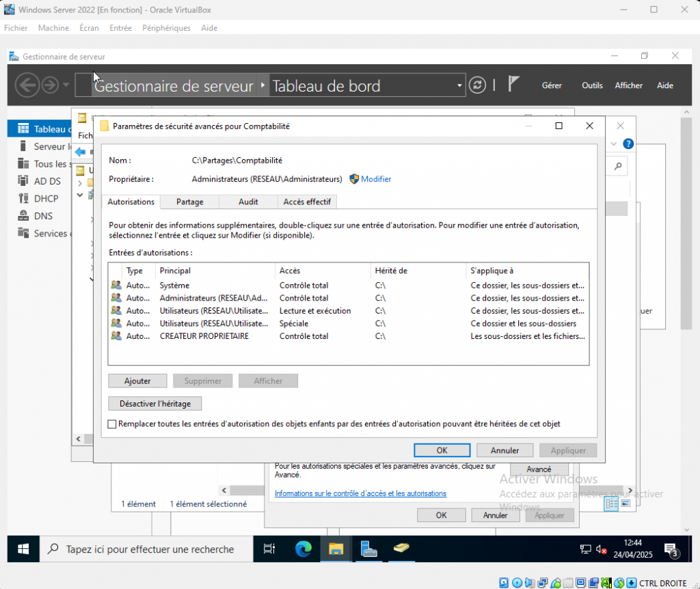Switch to the Accès effectif tab
Image resolution: width=700 pixels, height=589 pixels.
[x=307, y=202]
